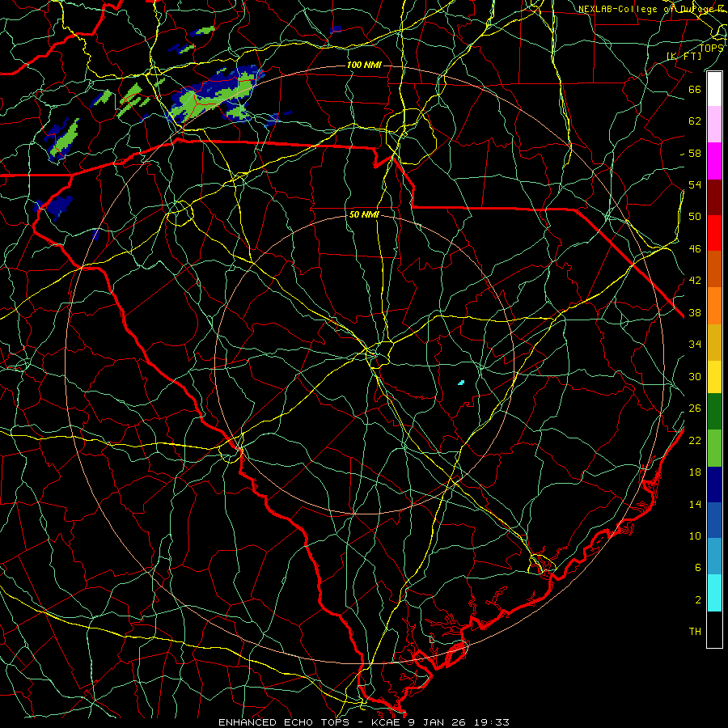Viewport: 728px width, 728px height.
Task: Select the dark green legend band
Action: click(714, 412)
